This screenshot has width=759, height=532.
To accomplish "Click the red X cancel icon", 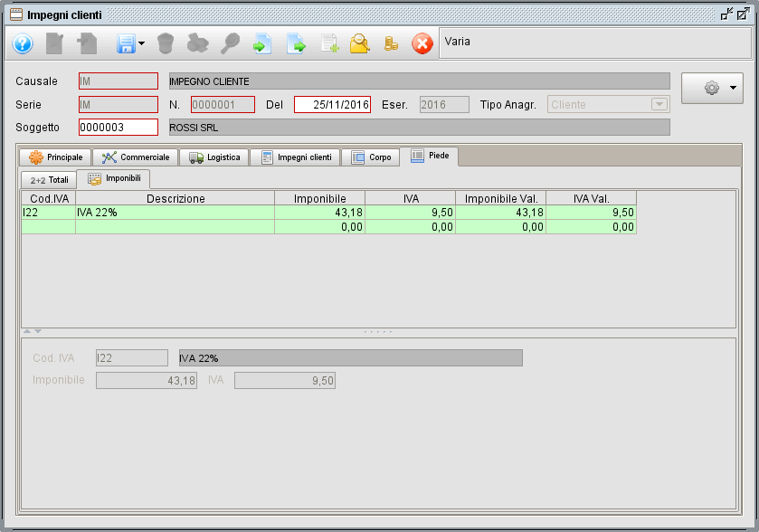I will 422,43.
